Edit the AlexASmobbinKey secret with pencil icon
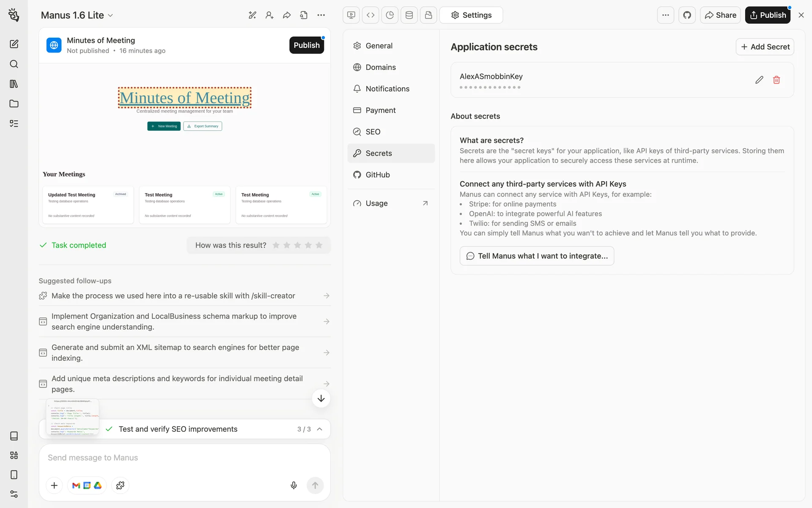Screen dimensions: 812x508 pyautogui.click(x=759, y=80)
